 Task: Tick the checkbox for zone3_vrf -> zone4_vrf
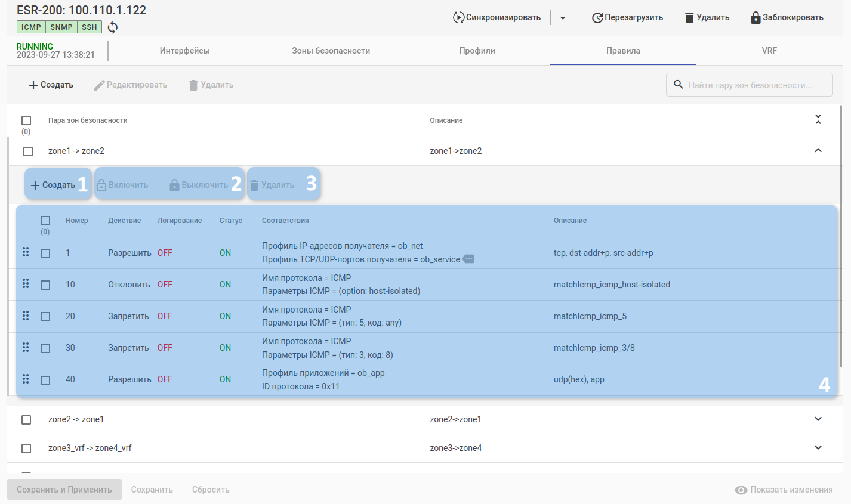click(26, 449)
